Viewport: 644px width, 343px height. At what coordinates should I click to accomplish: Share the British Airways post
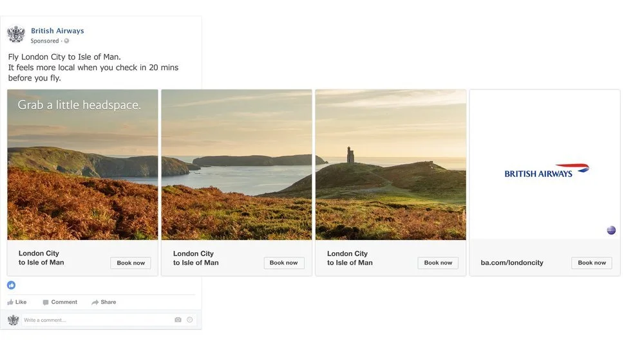pos(104,302)
